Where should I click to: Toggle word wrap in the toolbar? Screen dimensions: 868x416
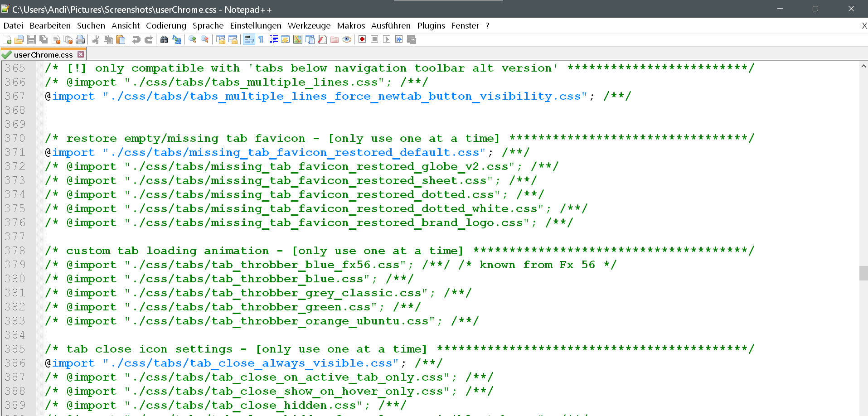coord(249,40)
